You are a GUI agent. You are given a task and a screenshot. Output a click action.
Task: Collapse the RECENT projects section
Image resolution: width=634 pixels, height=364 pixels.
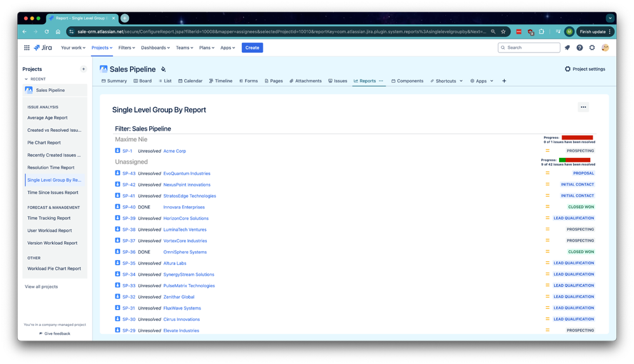26,79
